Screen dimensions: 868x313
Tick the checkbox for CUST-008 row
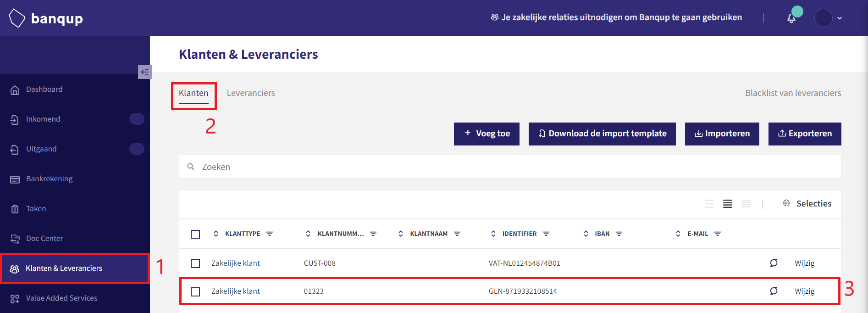pos(195,263)
